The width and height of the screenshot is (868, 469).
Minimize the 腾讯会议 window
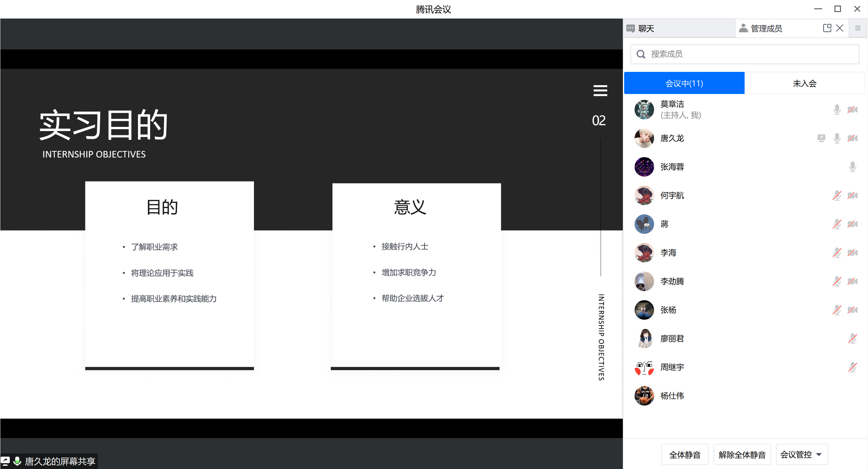click(818, 9)
